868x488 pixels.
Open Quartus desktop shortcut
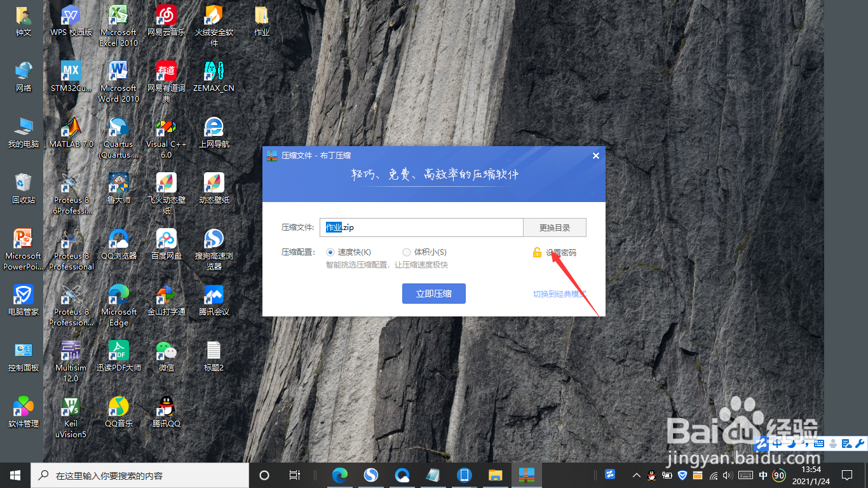point(119,137)
